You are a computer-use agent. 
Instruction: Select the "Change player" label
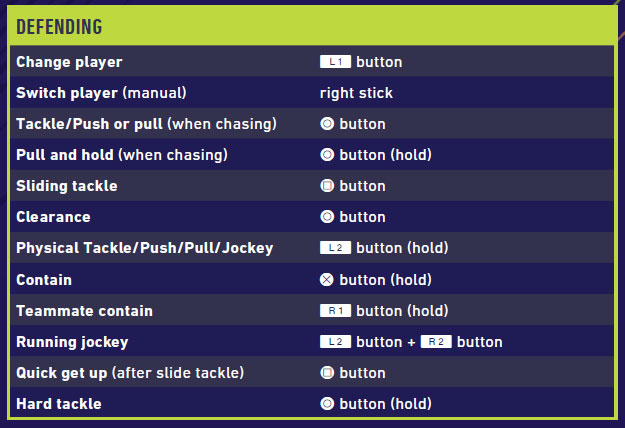(69, 62)
